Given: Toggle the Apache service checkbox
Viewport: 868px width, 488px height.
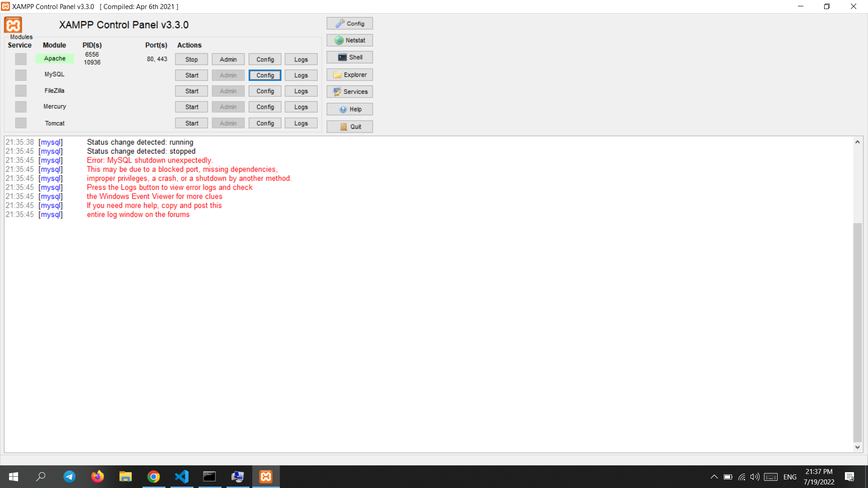Looking at the screenshot, I should [x=21, y=59].
